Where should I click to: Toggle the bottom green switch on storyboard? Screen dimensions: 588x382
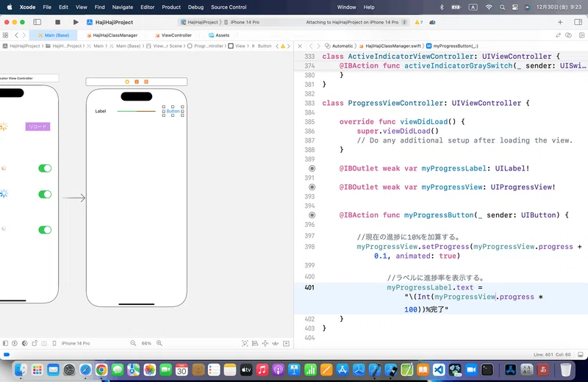tap(45, 230)
